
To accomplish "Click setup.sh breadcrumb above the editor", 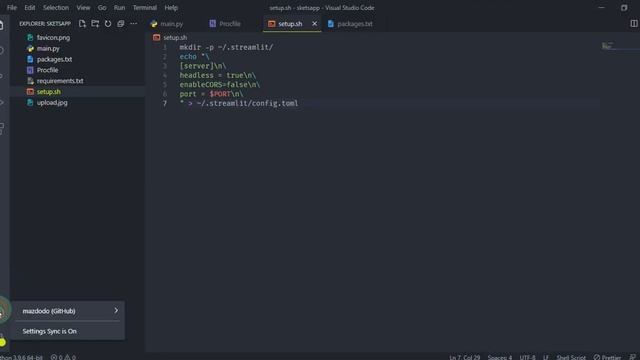I will [x=175, y=38].
